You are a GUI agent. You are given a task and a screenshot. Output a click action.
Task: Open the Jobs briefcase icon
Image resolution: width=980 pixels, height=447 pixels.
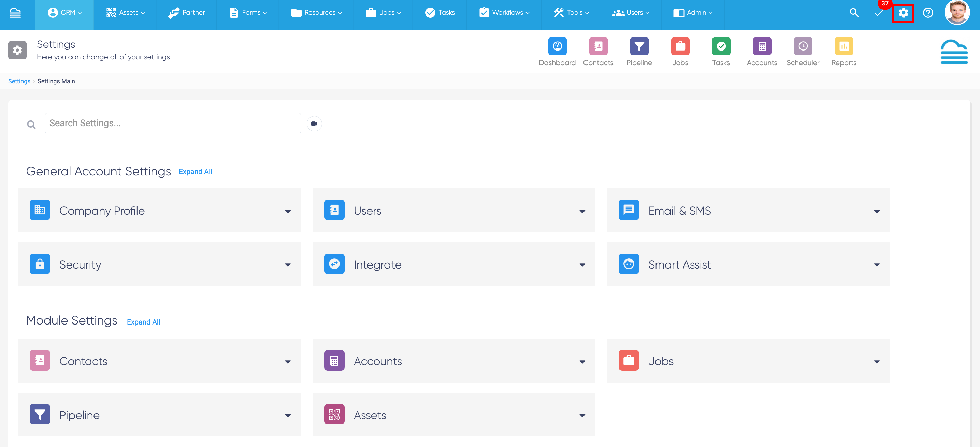(x=680, y=47)
